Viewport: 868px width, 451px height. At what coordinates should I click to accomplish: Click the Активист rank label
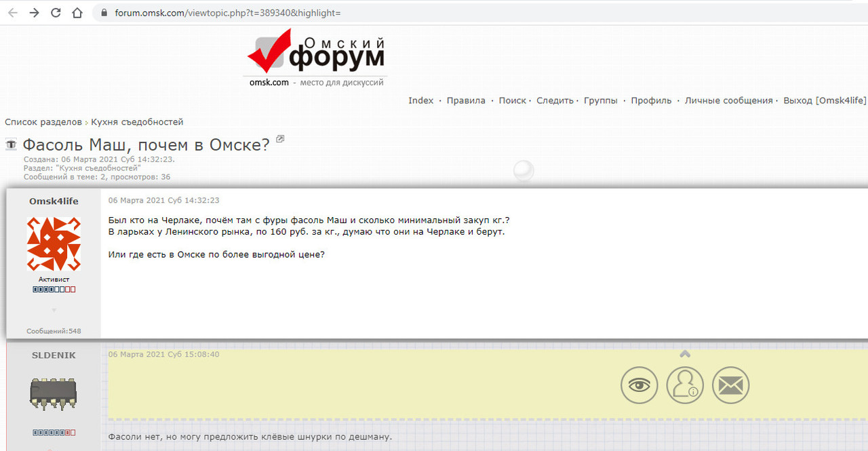54,279
